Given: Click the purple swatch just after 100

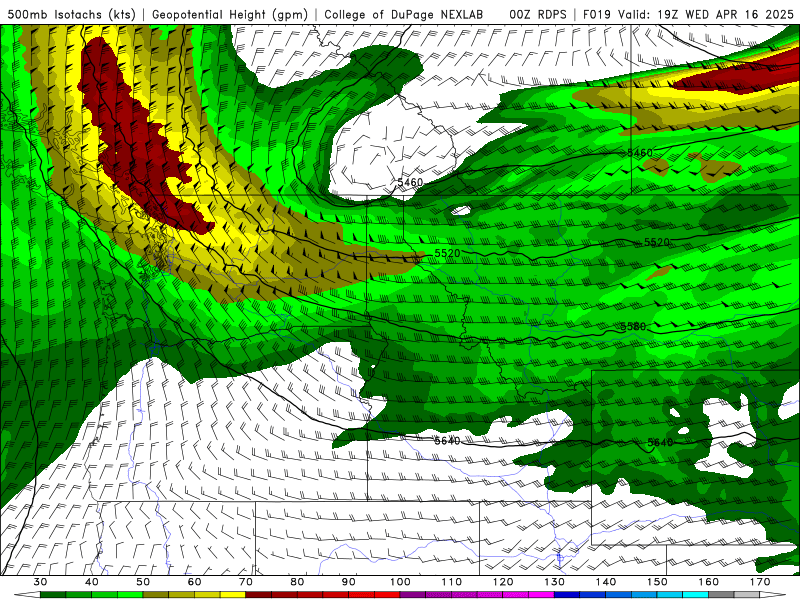Looking at the screenshot, I should tap(413, 595).
